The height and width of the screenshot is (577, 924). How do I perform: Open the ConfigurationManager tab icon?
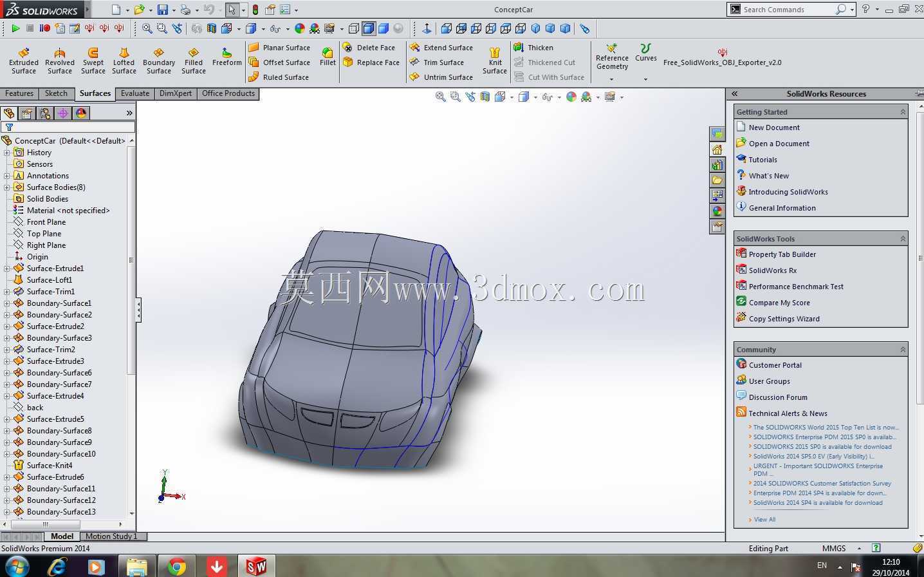(45, 113)
